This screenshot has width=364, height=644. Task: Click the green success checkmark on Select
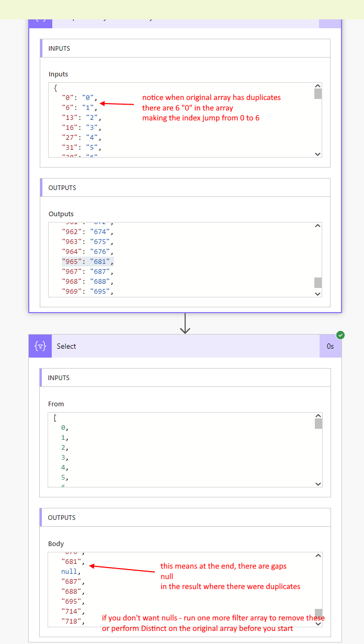pos(340,335)
